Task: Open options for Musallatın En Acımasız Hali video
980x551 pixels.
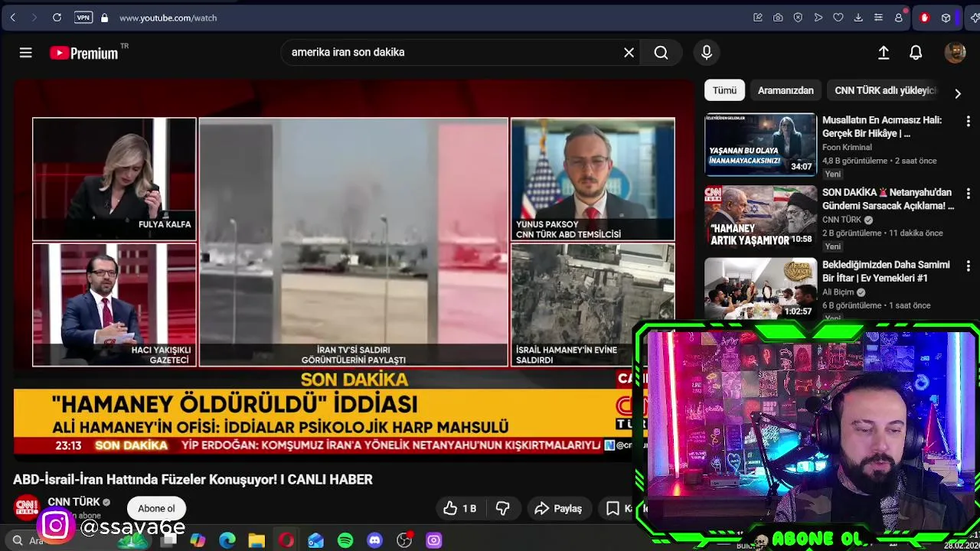Action: [x=968, y=121]
